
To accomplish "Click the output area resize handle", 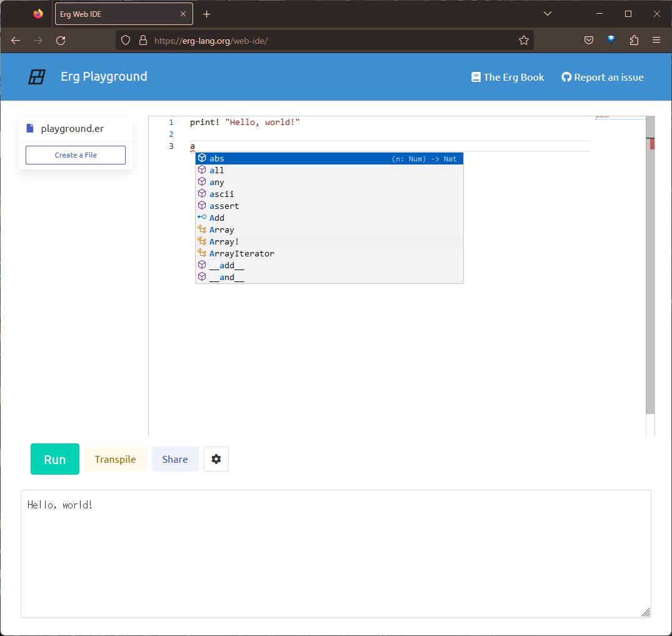I will (646, 612).
